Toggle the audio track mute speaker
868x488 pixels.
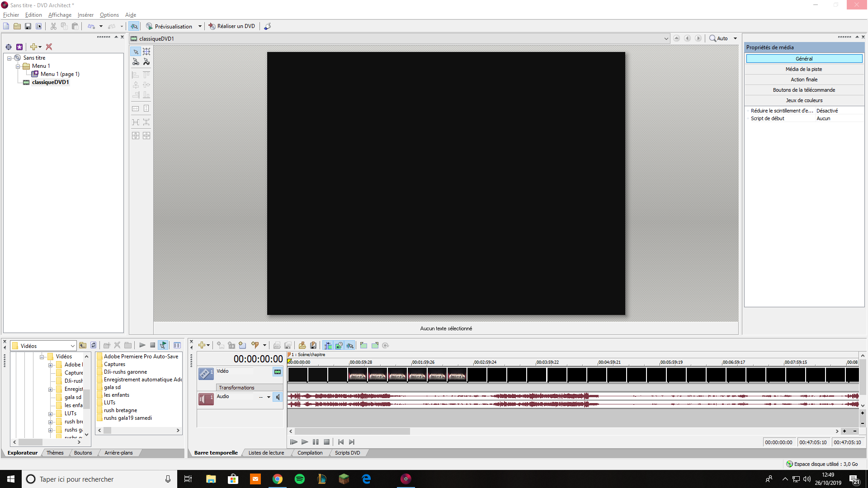pyautogui.click(x=278, y=397)
